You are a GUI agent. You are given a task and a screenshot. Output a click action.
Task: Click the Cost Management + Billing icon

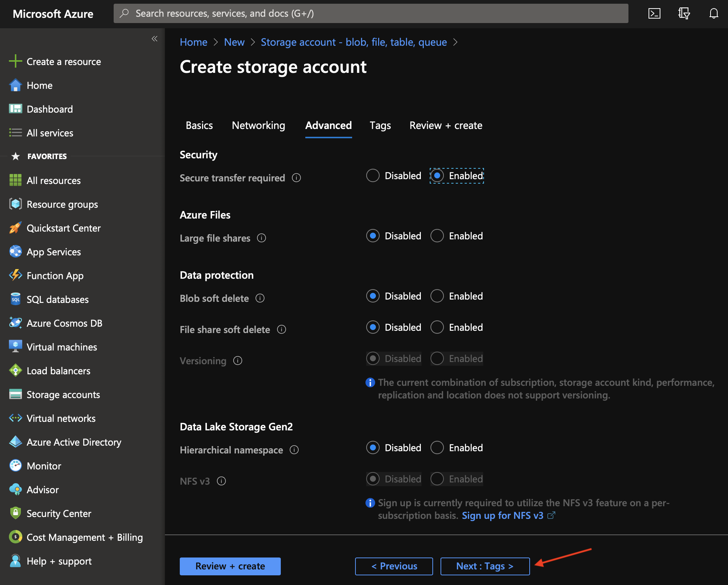(x=15, y=537)
